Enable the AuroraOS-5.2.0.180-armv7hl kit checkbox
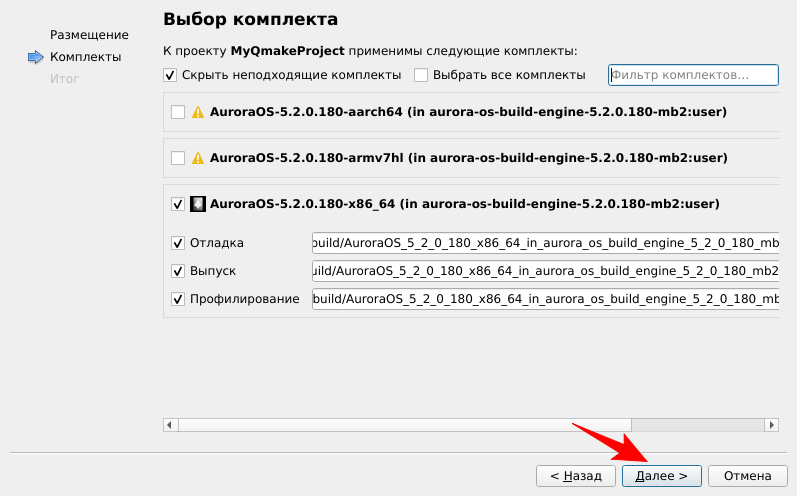Viewport: 797px width, 496px height. [x=178, y=158]
